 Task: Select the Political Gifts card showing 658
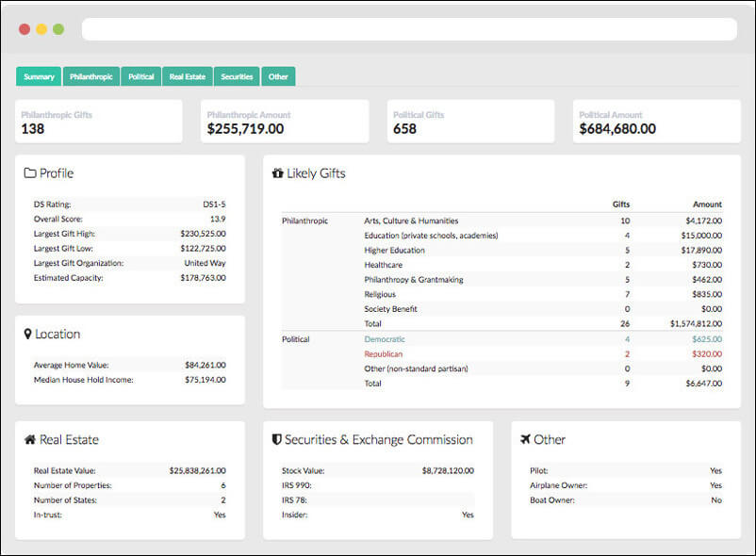[x=468, y=120]
